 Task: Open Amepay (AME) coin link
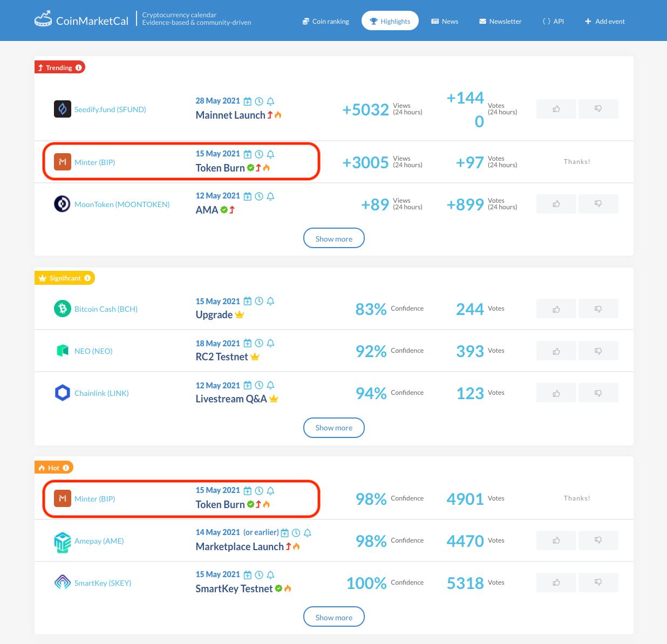click(99, 540)
